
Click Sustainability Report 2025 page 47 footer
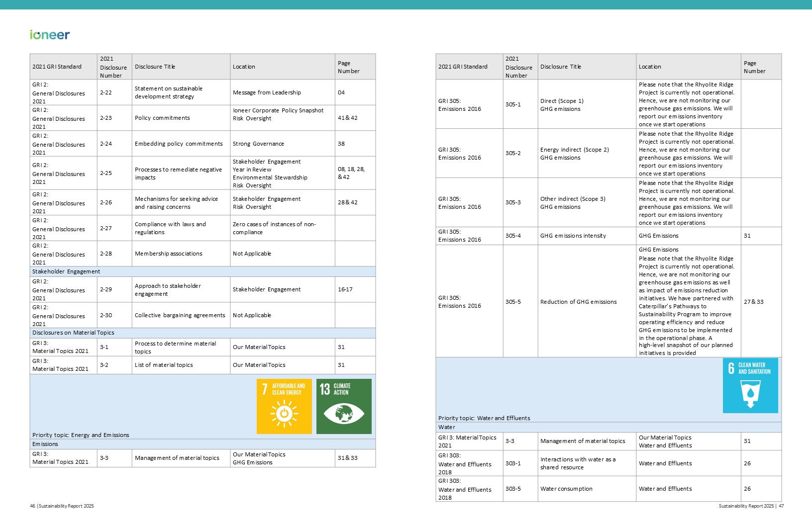click(x=751, y=506)
